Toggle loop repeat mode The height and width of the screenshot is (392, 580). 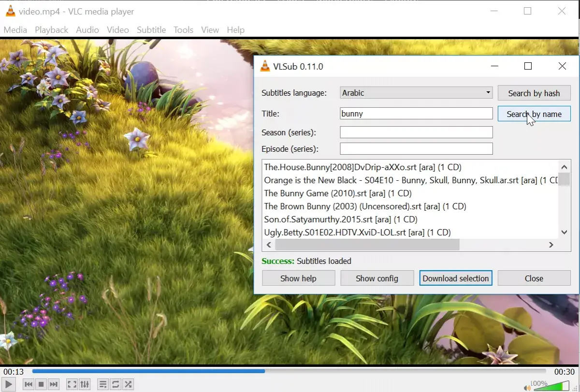click(116, 385)
